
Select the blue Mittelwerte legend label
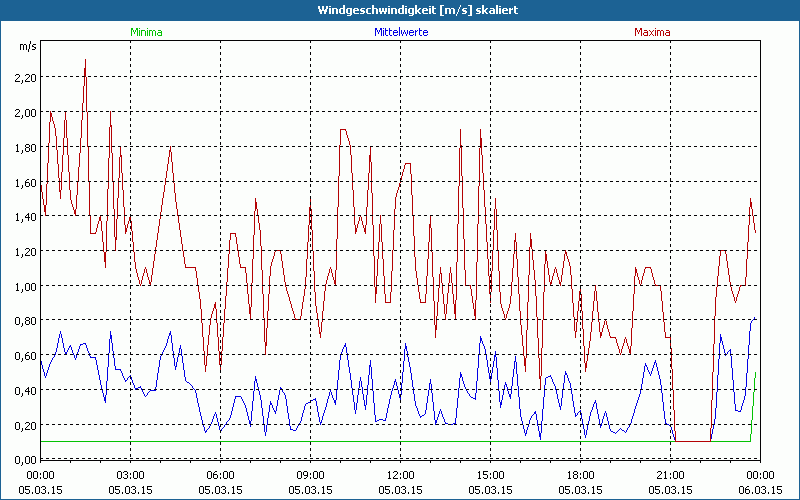(x=399, y=32)
